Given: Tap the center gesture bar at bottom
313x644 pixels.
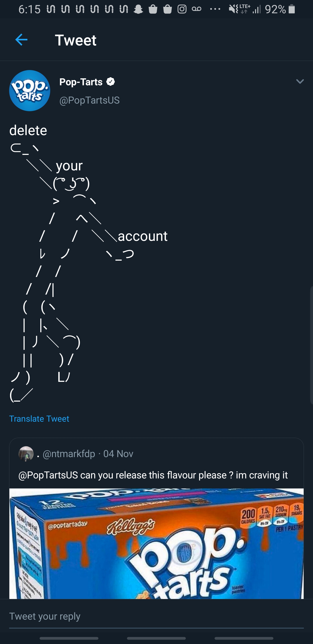Looking at the screenshot, I should [x=156, y=638].
